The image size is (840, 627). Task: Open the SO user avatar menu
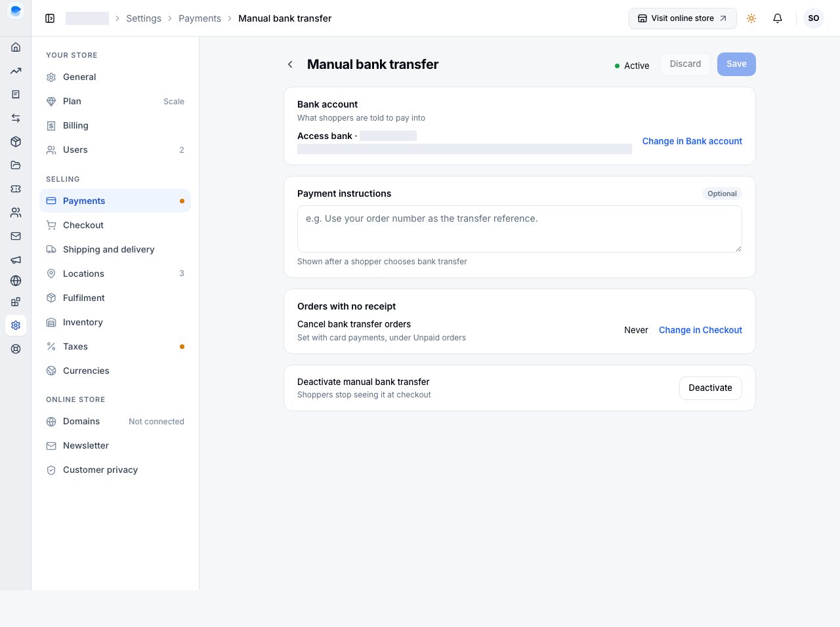[x=814, y=18]
